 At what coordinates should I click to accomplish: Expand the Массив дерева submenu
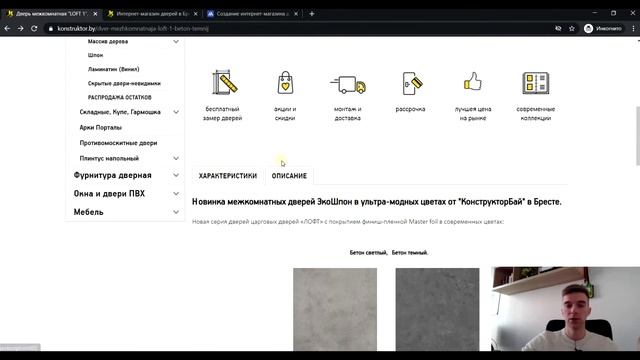[x=176, y=42]
